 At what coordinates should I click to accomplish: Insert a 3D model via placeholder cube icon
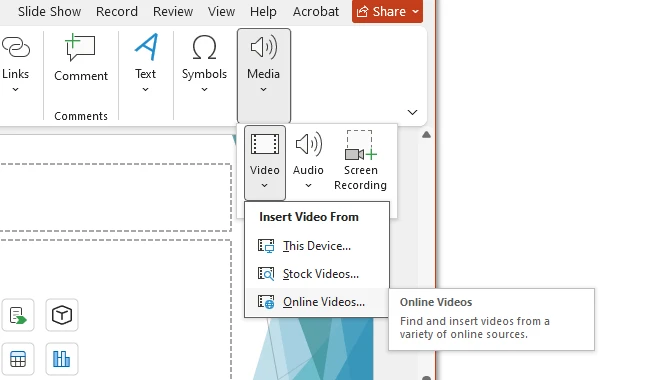click(62, 315)
